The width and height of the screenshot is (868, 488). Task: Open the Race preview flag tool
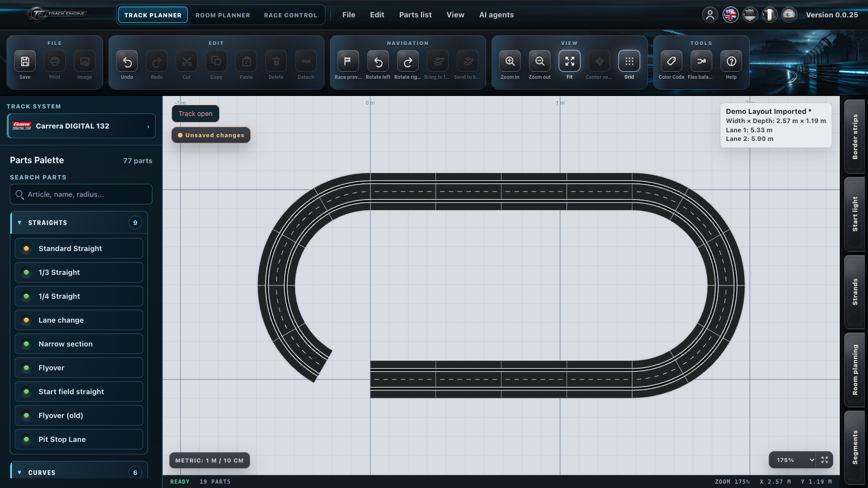(x=348, y=61)
